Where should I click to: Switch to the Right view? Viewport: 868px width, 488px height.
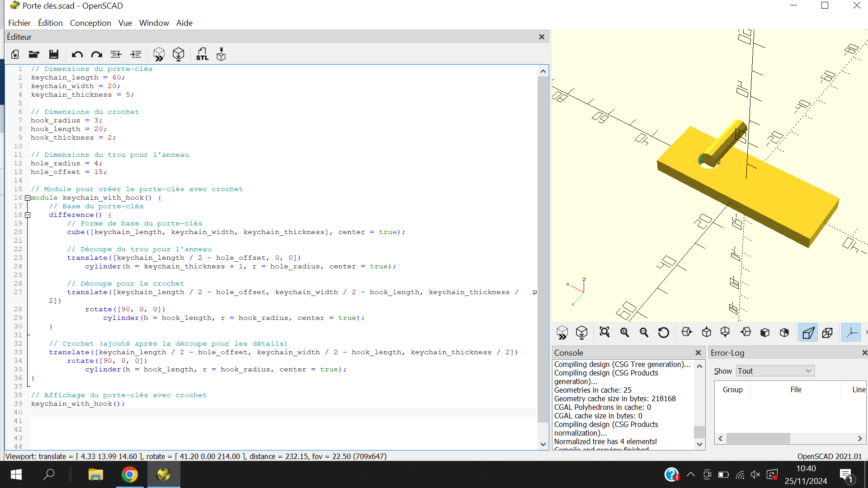687,333
